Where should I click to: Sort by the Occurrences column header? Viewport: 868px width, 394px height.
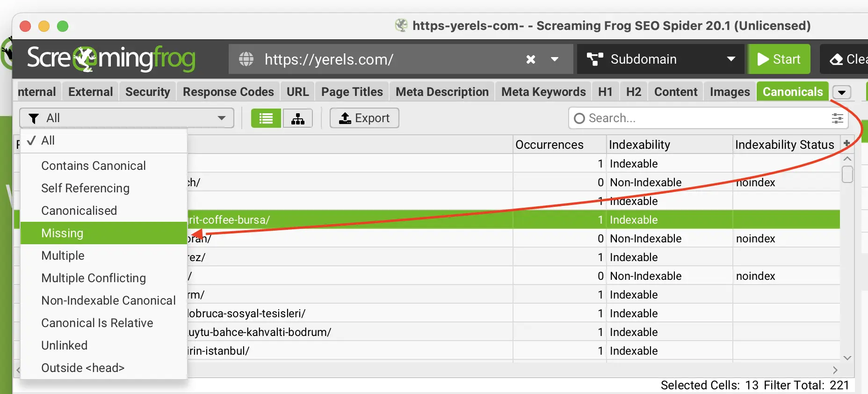pyautogui.click(x=559, y=145)
